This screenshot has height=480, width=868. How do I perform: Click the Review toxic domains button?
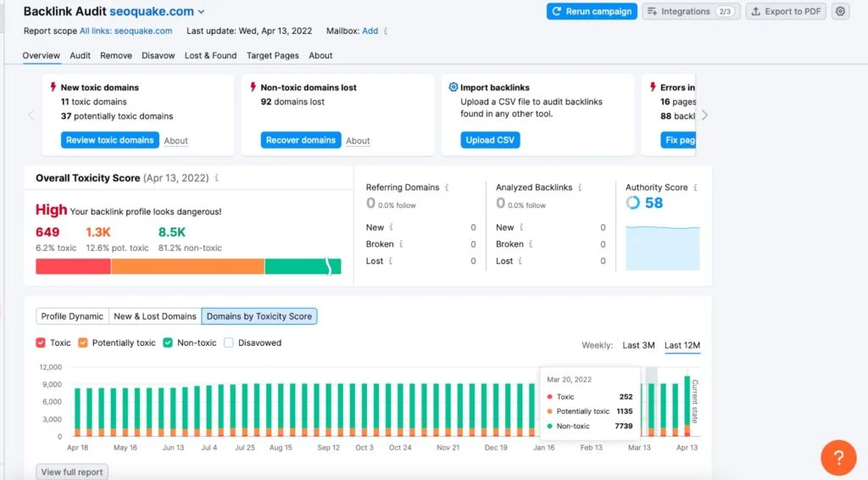(110, 140)
